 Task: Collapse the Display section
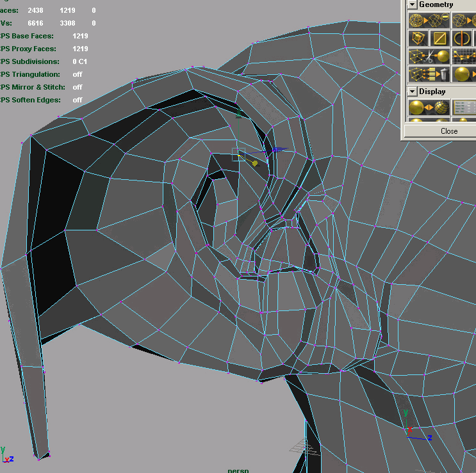[412, 92]
